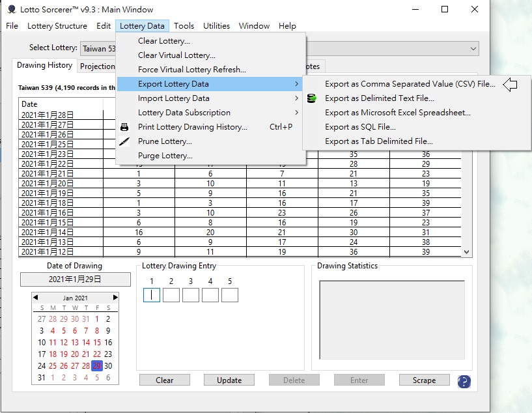Click the Clear button
Screen dimensions: 532x413
point(165,380)
